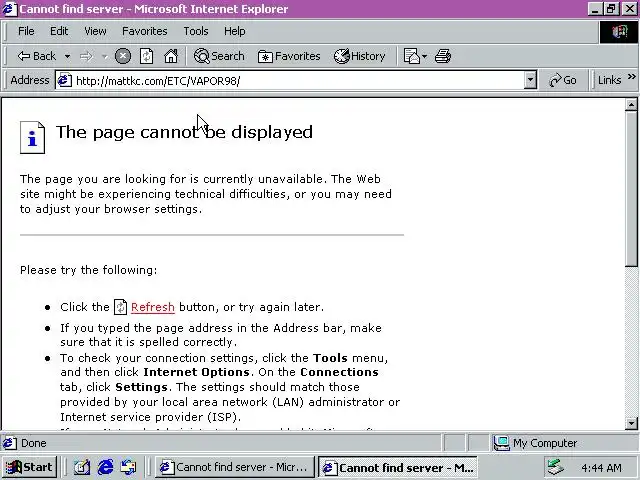Click the Links toolbar label
The height and width of the screenshot is (480, 640).
coord(609,80)
